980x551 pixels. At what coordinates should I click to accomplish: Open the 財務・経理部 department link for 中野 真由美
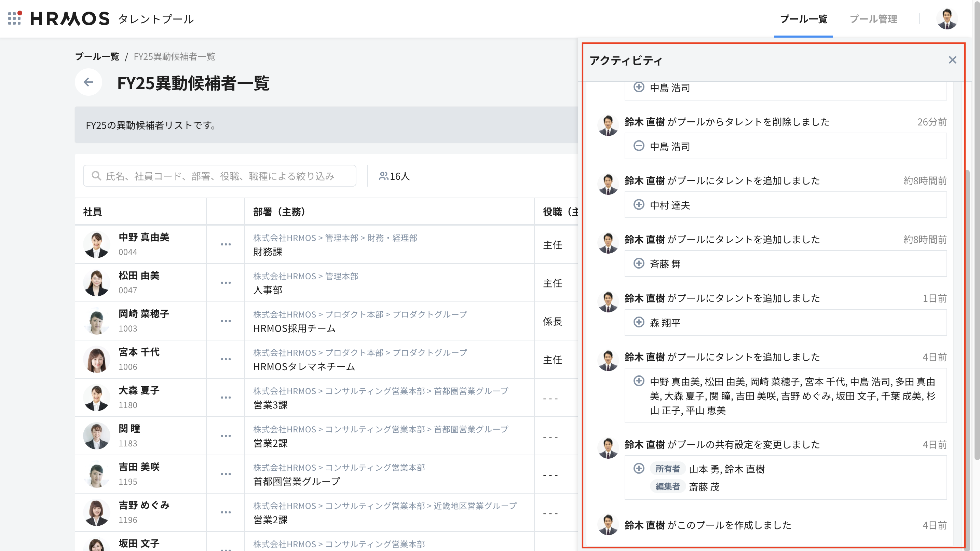392,238
